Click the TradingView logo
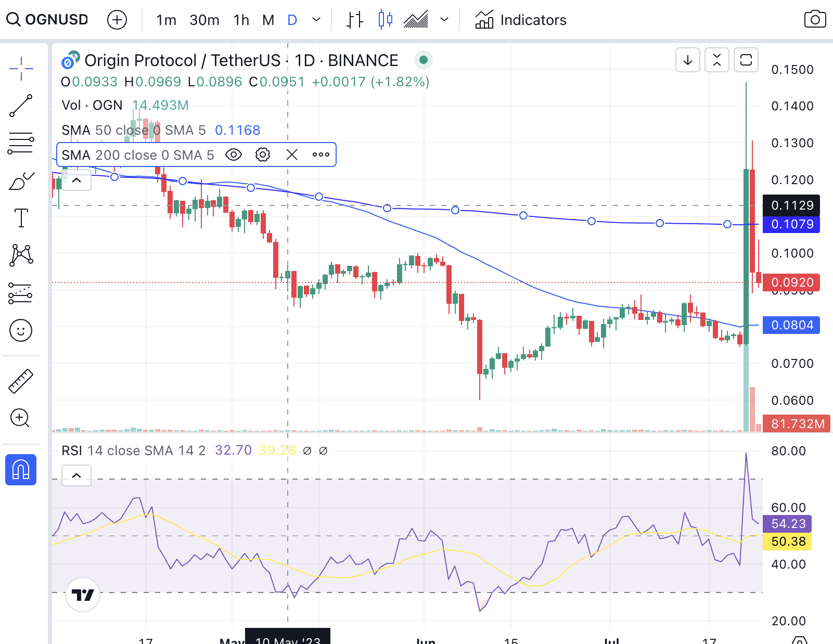 point(82,595)
